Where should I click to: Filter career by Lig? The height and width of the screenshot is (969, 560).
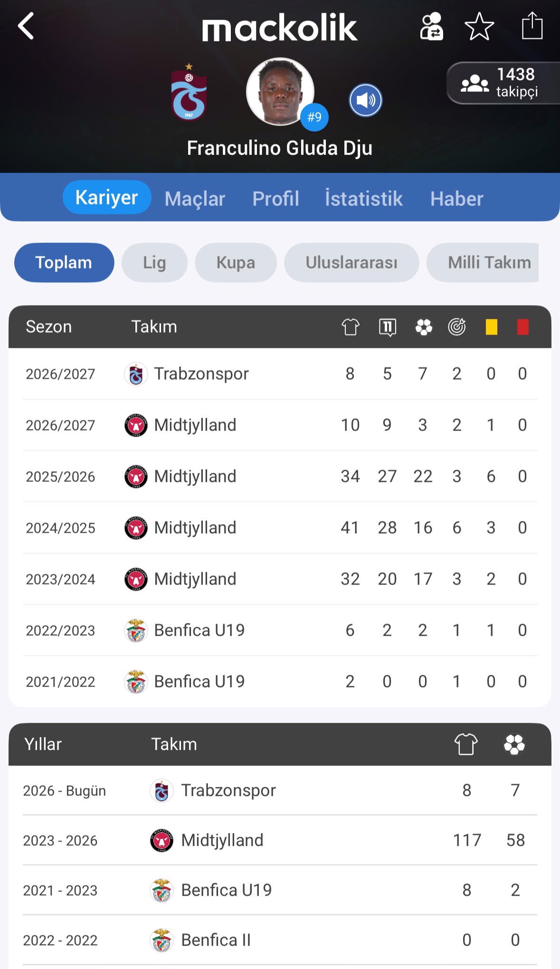pos(154,262)
